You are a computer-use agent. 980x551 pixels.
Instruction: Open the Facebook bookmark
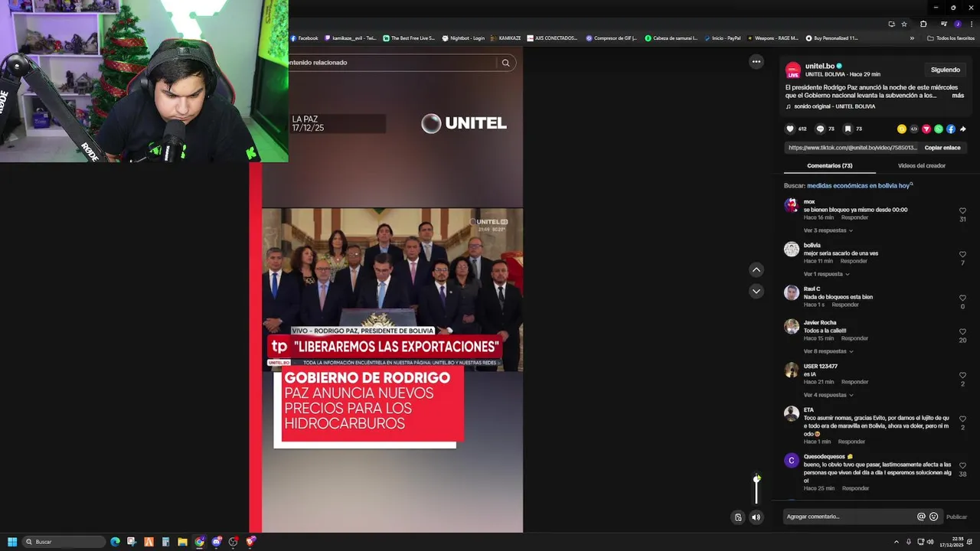(304, 37)
